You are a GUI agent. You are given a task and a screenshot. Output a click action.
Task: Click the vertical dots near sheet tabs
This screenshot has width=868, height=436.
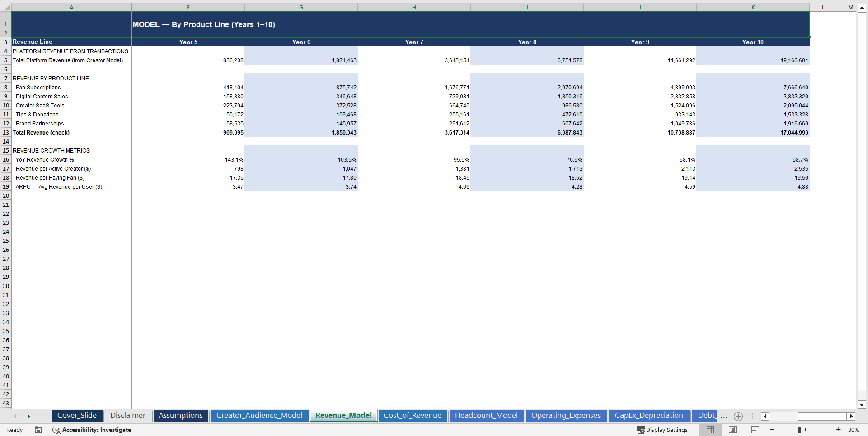tap(752, 416)
